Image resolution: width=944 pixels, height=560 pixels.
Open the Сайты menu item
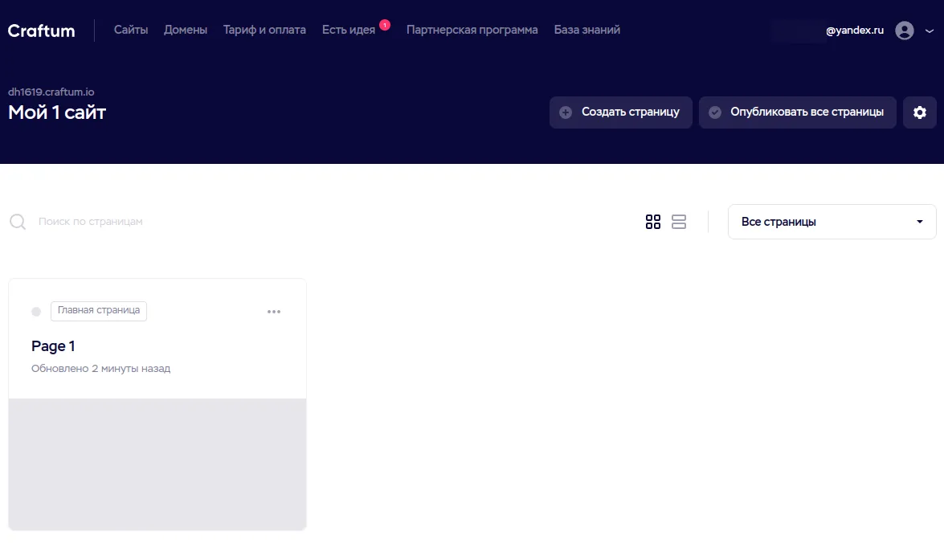click(131, 30)
